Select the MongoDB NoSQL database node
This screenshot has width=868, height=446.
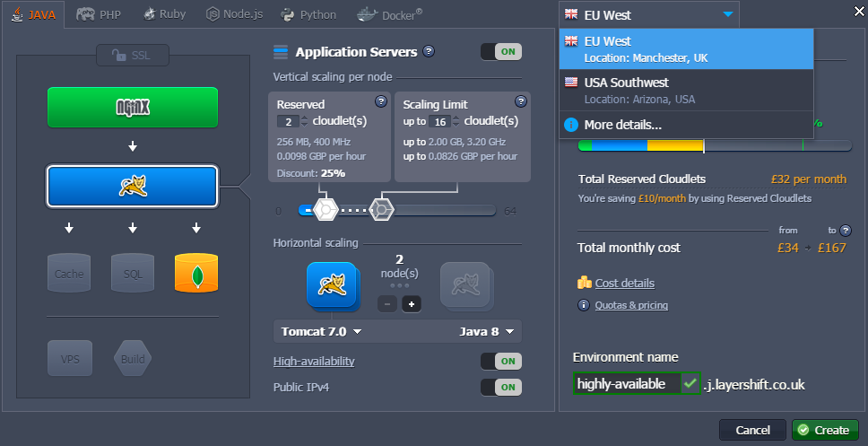coord(196,273)
